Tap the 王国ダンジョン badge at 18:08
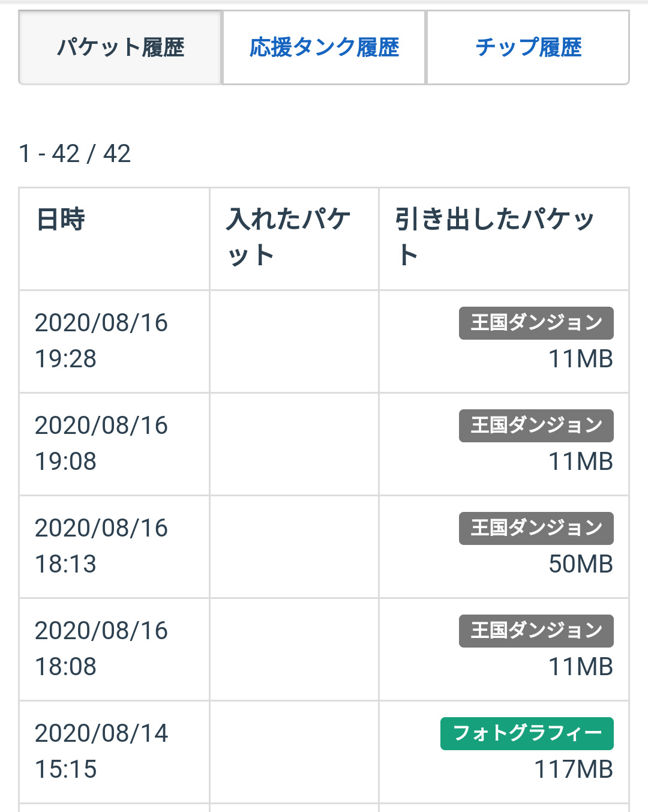The width and height of the screenshot is (648, 812). pyautogui.click(x=536, y=631)
